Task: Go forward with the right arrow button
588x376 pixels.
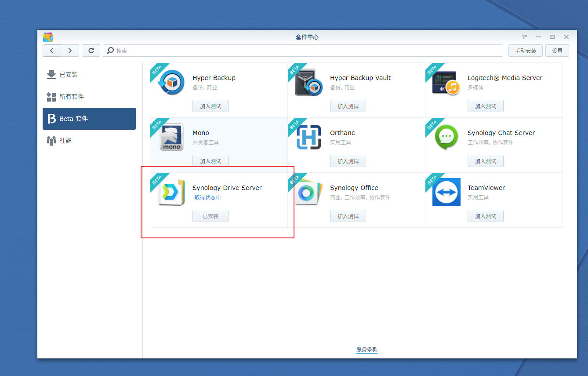Action: click(70, 51)
